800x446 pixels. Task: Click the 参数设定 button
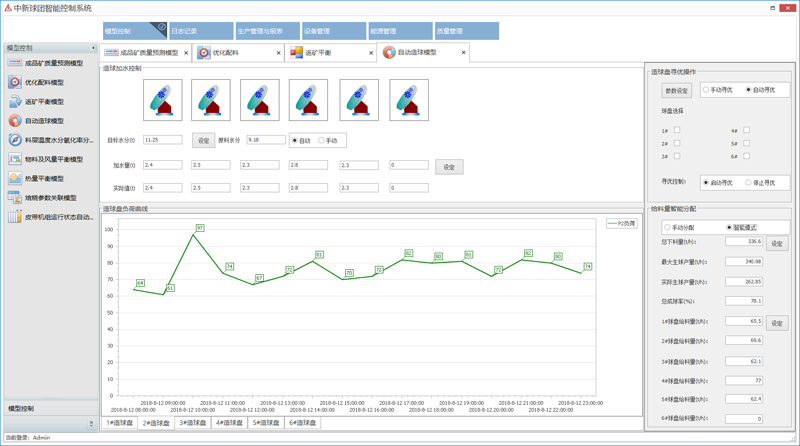coord(677,91)
